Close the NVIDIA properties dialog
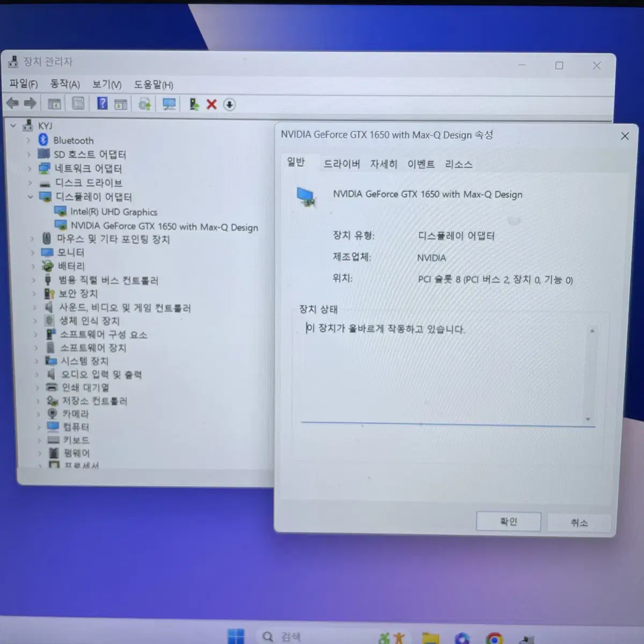The image size is (644, 644). pos(625,136)
